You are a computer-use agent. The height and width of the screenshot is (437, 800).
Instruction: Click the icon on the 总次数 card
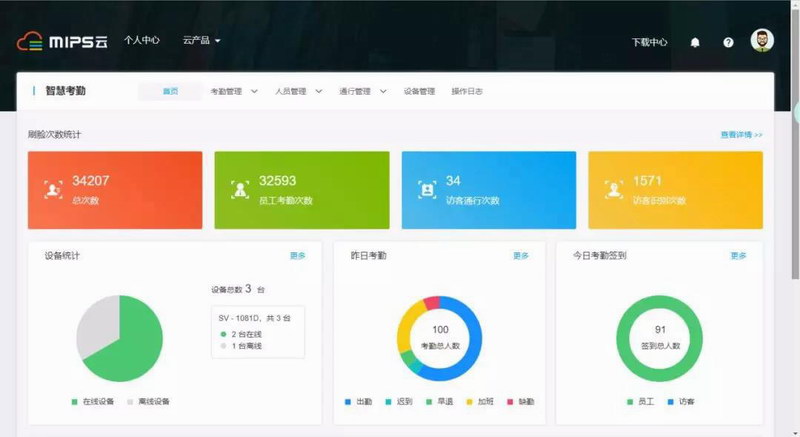[52, 190]
